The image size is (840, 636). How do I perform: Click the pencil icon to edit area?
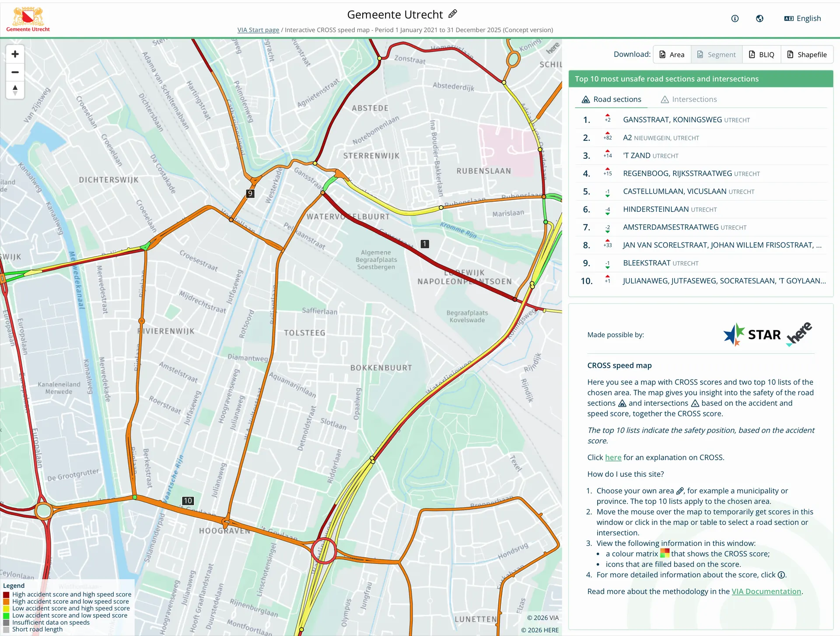pyautogui.click(x=453, y=14)
